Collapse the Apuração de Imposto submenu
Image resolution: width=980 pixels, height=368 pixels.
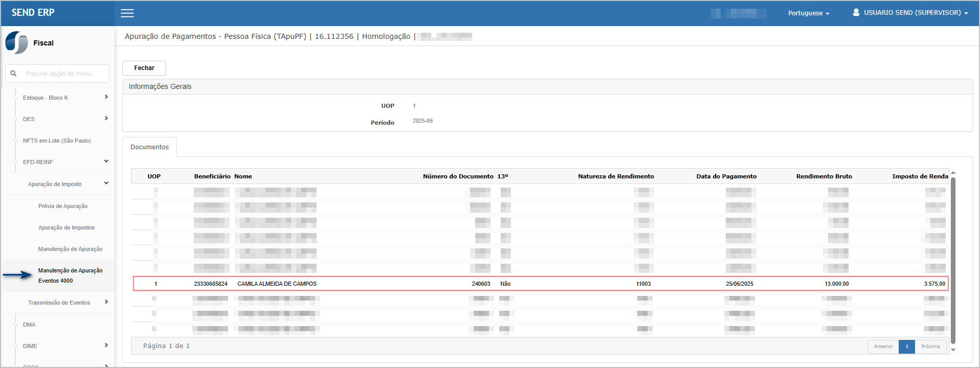tap(106, 183)
